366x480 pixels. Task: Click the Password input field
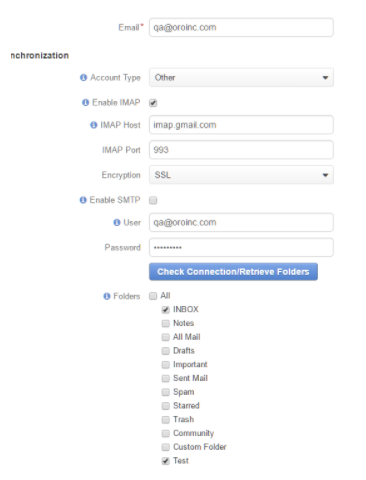click(x=241, y=247)
